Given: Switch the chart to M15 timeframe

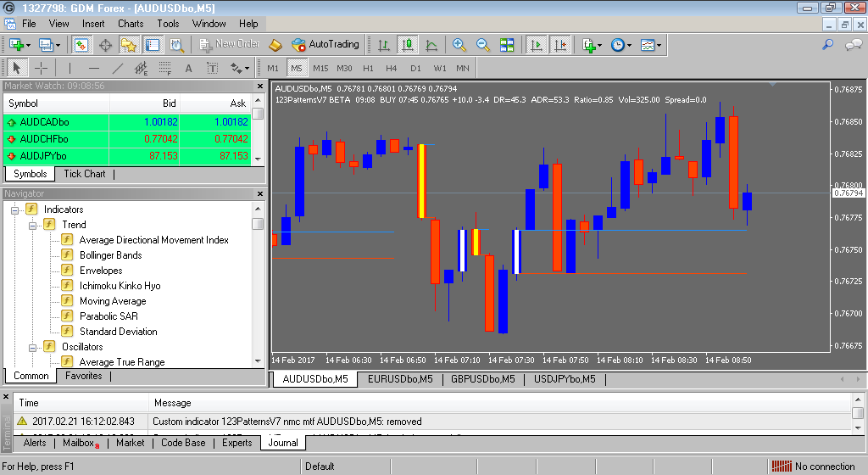Looking at the screenshot, I should [320, 68].
